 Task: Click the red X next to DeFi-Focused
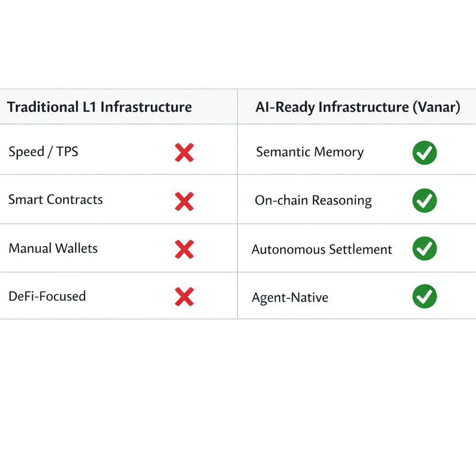click(x=184, y=297)
